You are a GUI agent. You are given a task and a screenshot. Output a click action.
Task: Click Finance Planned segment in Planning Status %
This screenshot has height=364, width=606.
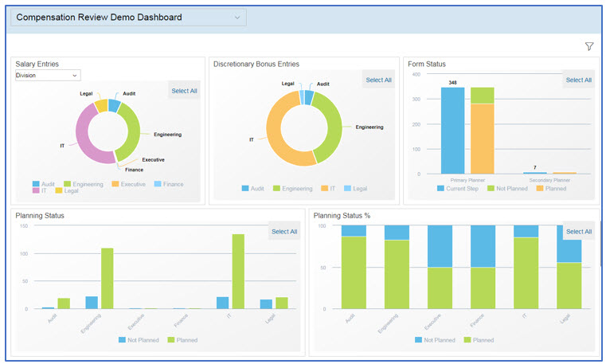[x=483, y=288]
